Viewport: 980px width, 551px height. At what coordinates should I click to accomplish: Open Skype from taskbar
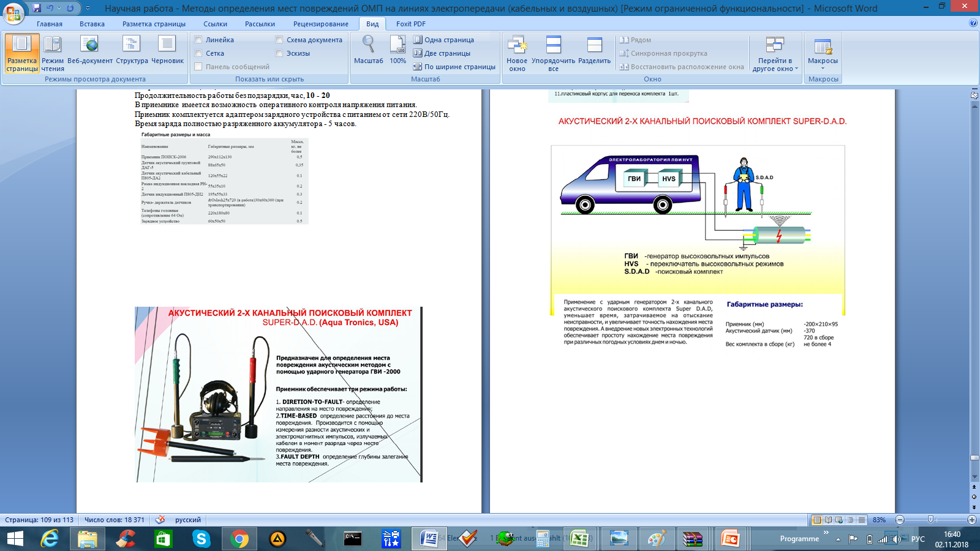[201, 539]
